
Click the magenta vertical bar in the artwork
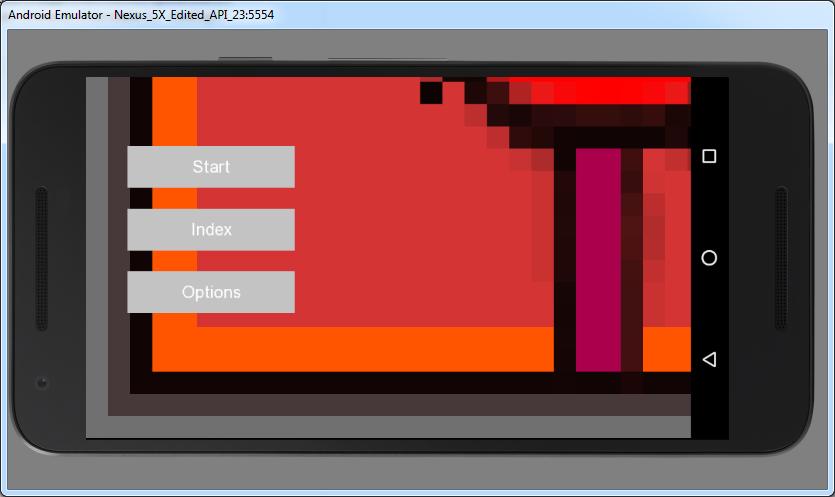pyautogui.click(x=598, y=260)
